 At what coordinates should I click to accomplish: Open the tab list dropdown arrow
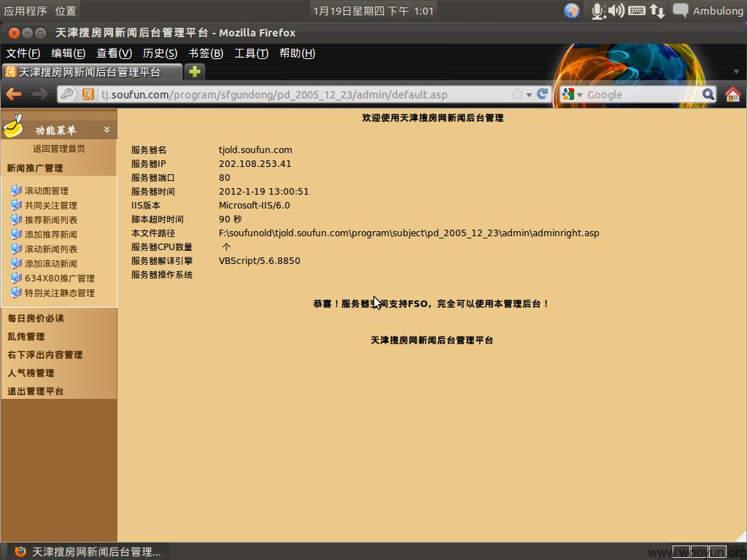pyautogui.click(x=736, y=72)
